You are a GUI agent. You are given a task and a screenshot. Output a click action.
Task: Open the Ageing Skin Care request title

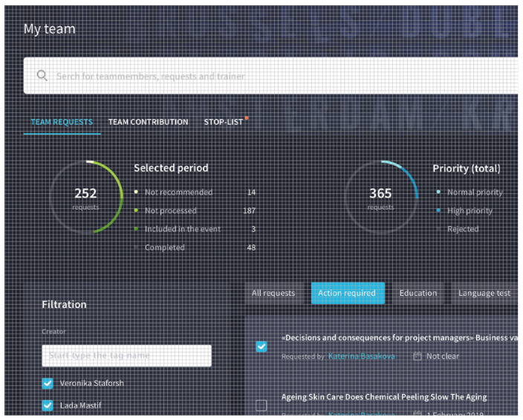click(x=384, y=397)
